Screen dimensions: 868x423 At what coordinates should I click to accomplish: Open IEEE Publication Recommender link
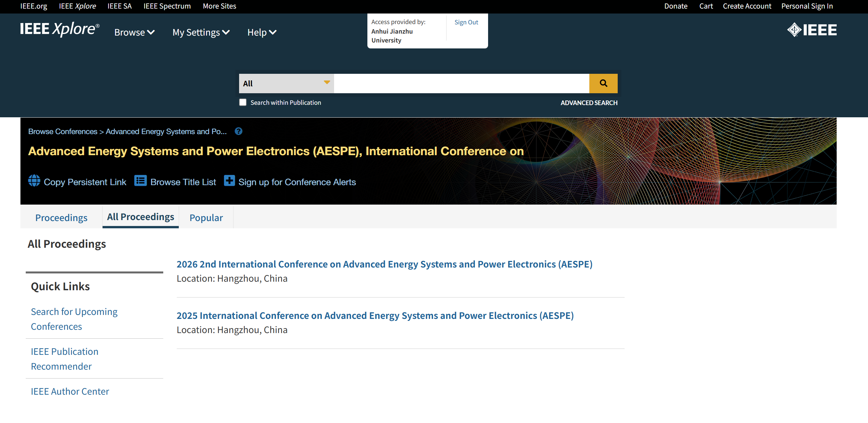click(x=65, y=359)
